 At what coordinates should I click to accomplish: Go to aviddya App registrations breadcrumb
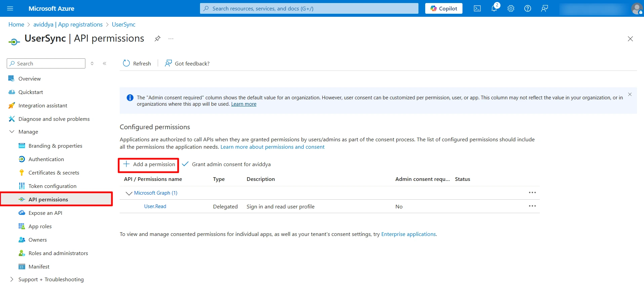68,25
